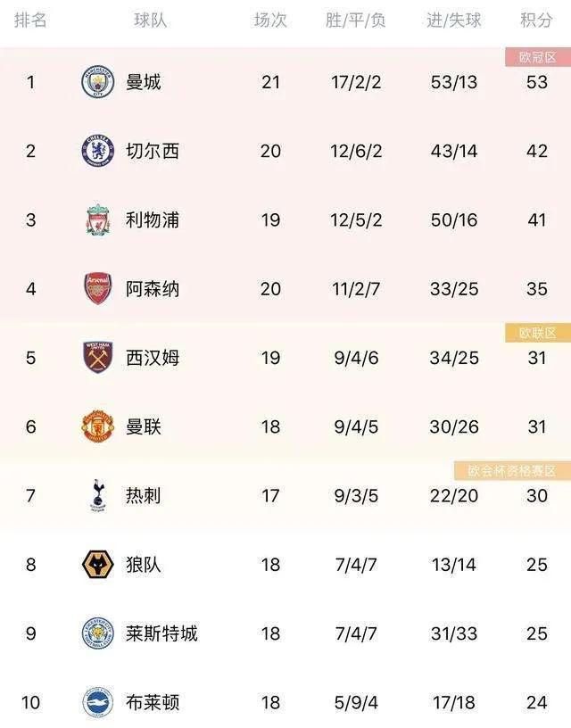Tap the West Ham club crest
The width and height of the screenshot is (571, 728).
pyautogui.click(x=97, y=358)
